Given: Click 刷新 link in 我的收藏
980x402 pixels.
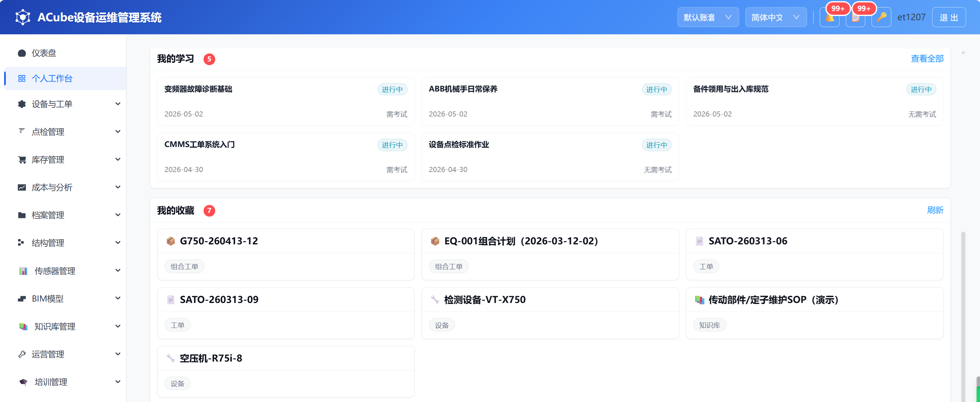Looking at the screenshot, I should [935, 210].
